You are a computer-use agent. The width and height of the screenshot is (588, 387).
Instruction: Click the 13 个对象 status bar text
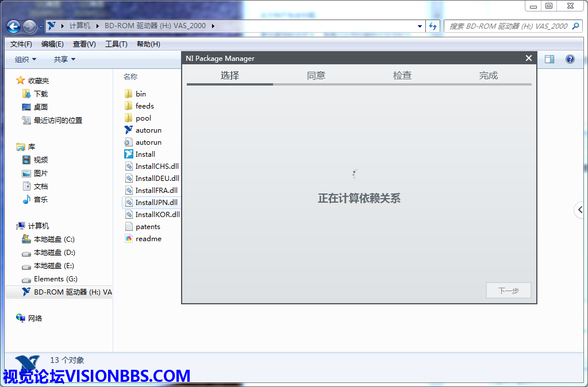[x=67, y=360]
